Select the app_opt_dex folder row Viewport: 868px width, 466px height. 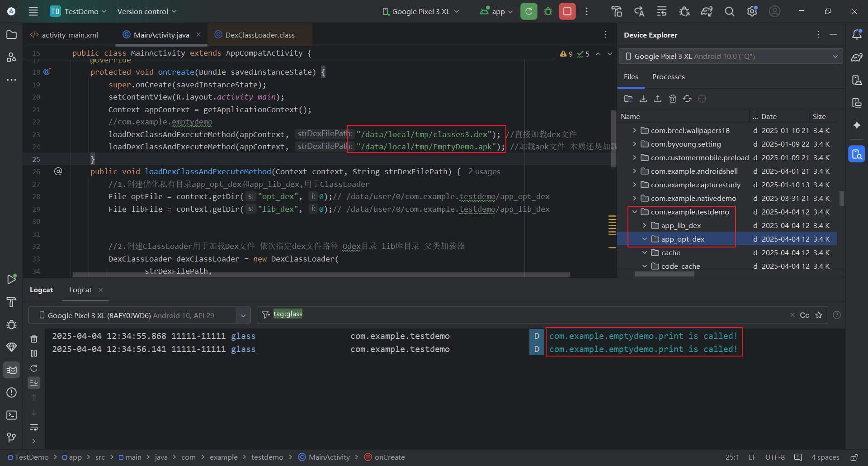click(727, 239)
